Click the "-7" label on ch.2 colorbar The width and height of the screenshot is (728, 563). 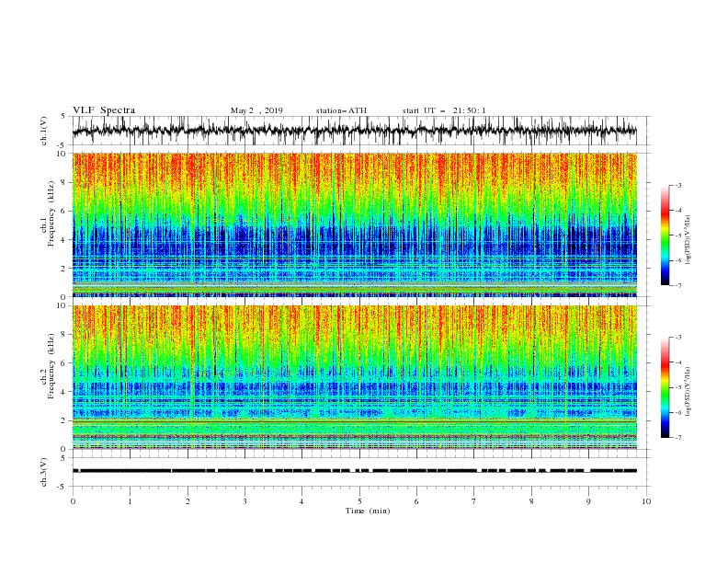(x=677, y=437)
